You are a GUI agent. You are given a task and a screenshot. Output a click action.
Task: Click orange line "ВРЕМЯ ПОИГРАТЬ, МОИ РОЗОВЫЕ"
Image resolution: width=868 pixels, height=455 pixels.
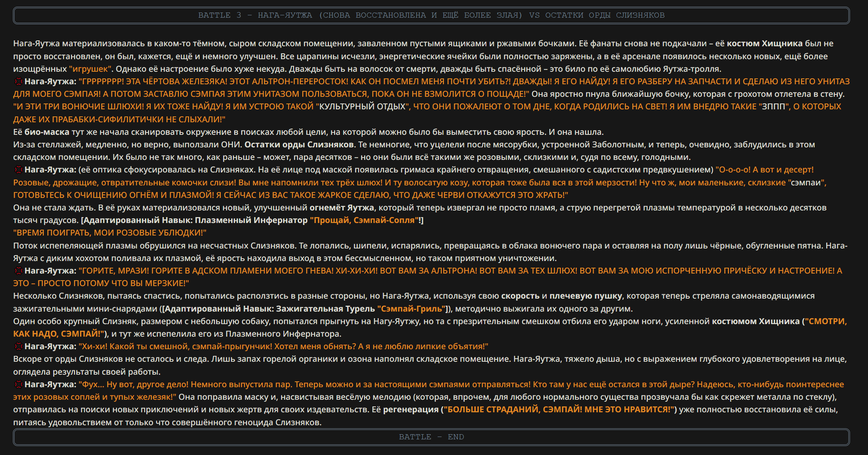pos(110,233)
